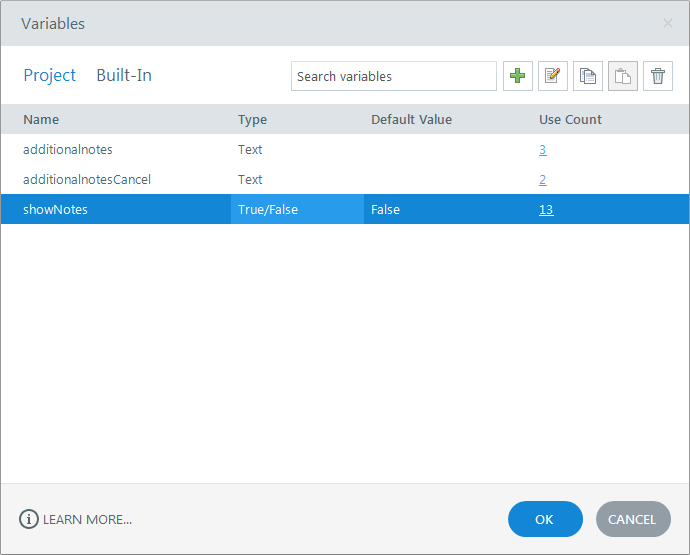Click the Search variables field

click(x=393, y=76)
